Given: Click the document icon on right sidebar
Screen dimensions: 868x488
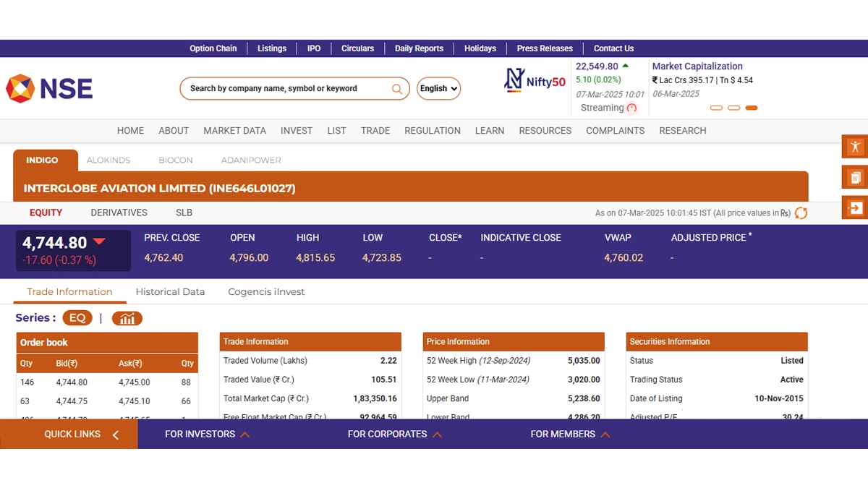Looking at the screenshot, I should 855,177.
